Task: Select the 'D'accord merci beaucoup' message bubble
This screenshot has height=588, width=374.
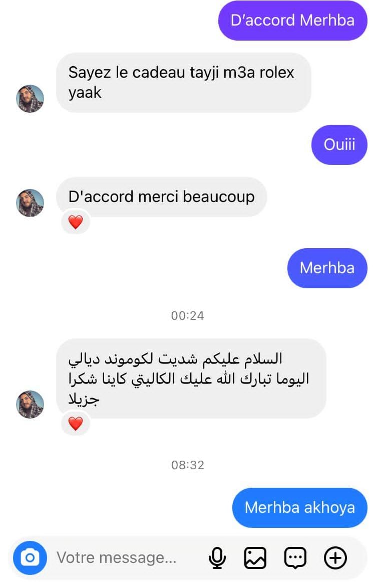Action: tap(161, 197)
